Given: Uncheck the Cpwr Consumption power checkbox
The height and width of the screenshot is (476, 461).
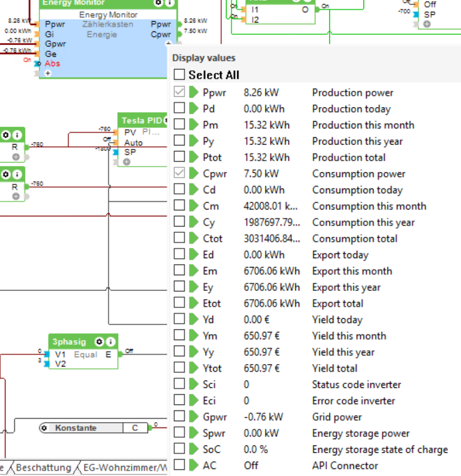Looking at the screenshot, I should point(179,173).
